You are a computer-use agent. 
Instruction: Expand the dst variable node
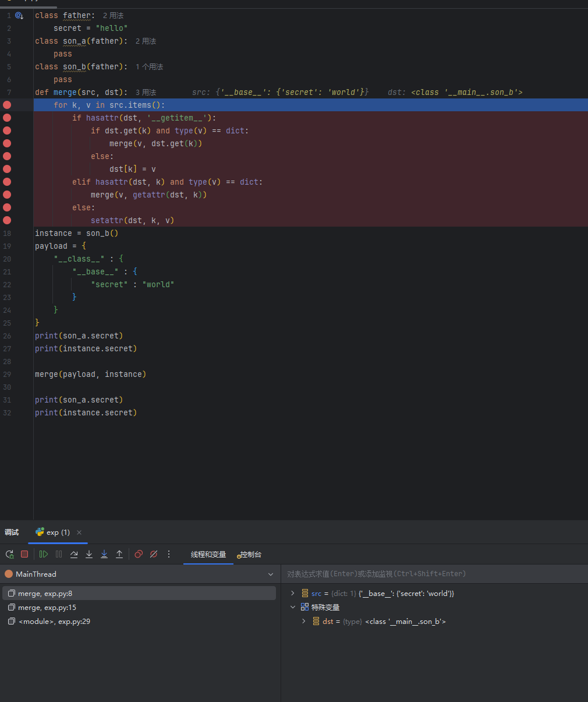303,622
